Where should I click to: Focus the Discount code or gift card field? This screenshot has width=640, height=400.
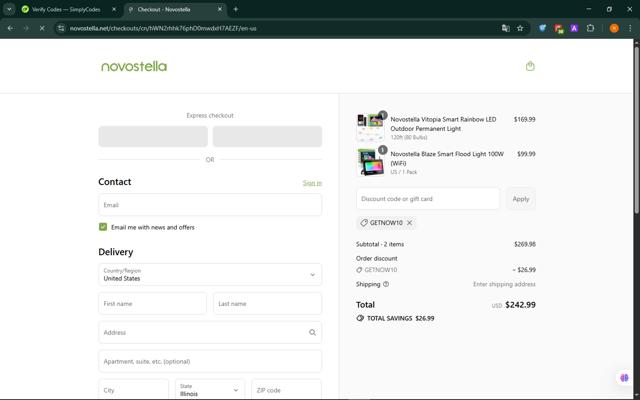pos(428,199)
